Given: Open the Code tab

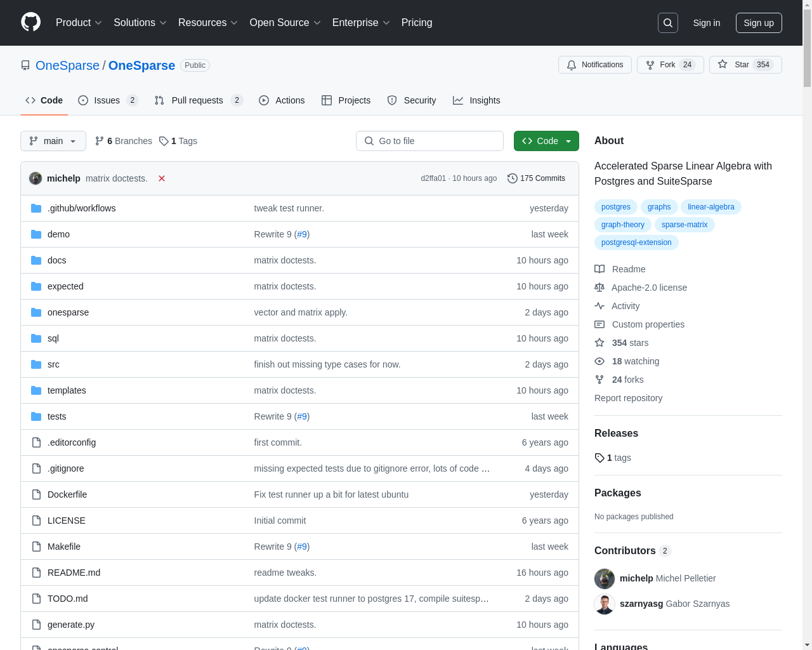Looking at the screenshot, I should pyautogui.click(x=44, y=100).
